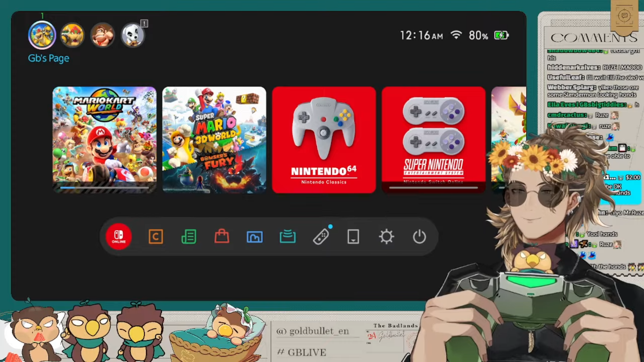The width and height of the screenshot is (644, 362).
Task: Select the first user avatar with the ring
Action: [x=42, y=35]
